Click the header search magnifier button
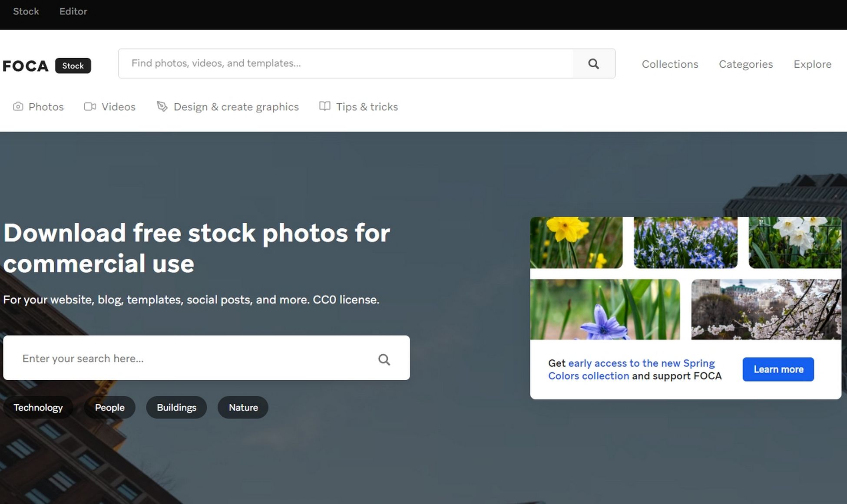The height and width of the screenshot is (504, 847). (594, 64)
